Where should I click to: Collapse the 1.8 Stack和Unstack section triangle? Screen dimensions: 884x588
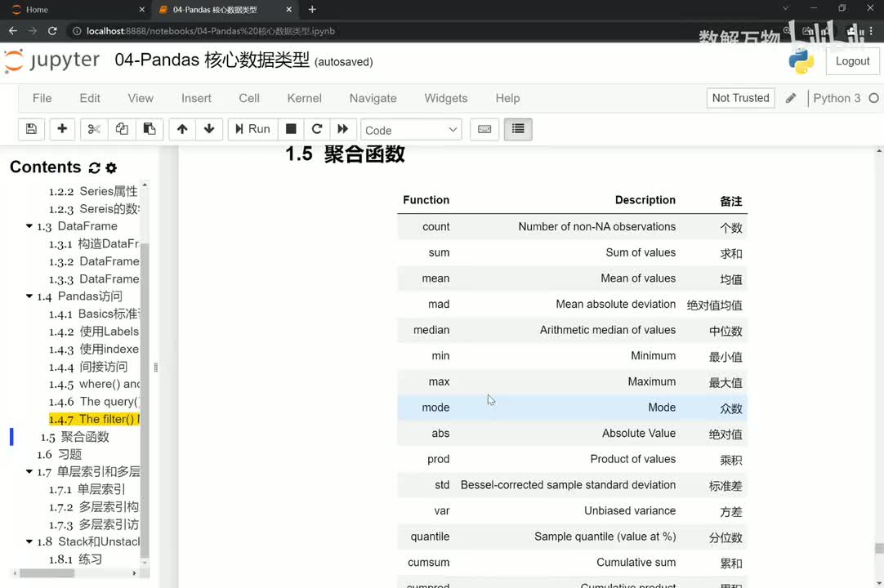pos(29,541)
